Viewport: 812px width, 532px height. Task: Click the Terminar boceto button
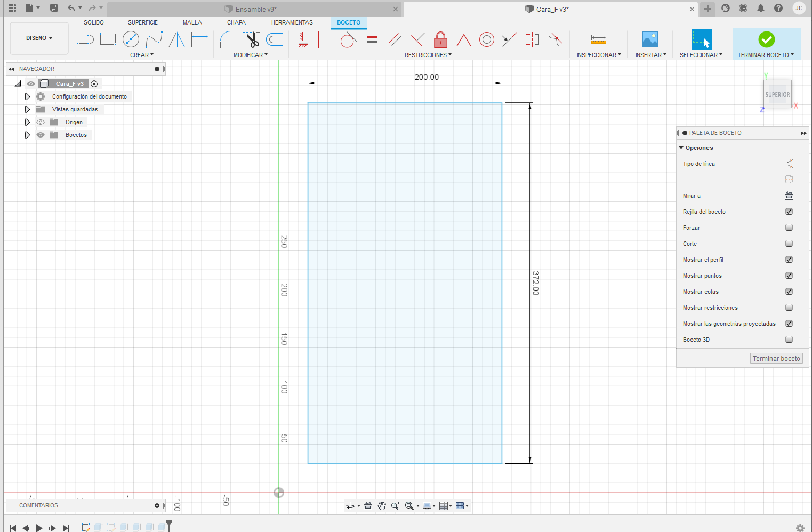[776, 359]
